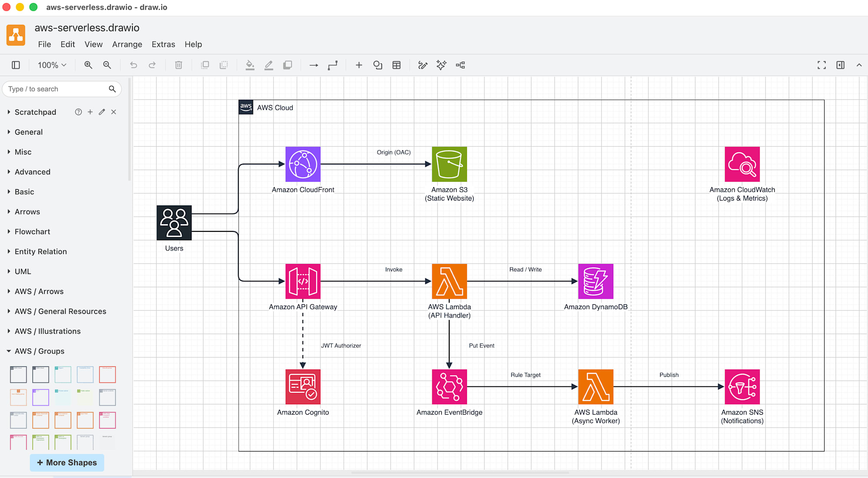
Task: Toggle the sidebar panel icon in toolbar
Action: [x=16, y=65]
